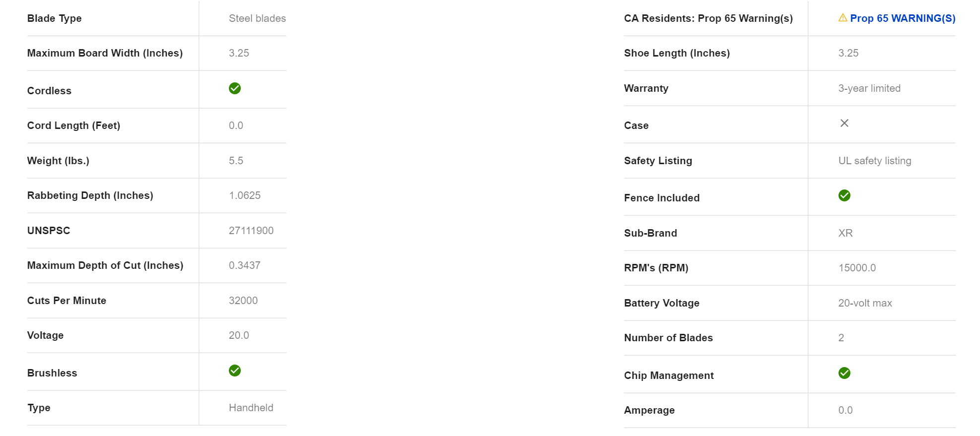Viewport: 980px width, 436px height.
Task: Select the Steel blades value
Action: tap(257, 18)
